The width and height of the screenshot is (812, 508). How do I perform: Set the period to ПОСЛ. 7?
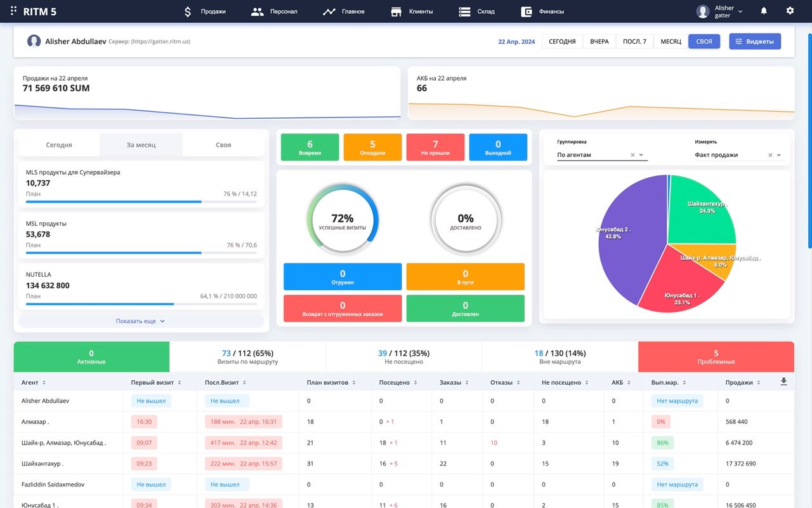click(x=634, y=41)
